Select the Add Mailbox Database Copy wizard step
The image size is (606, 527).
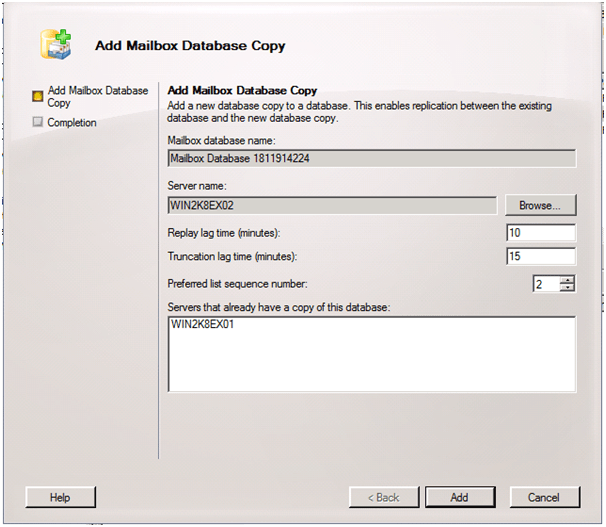[97, 97]
